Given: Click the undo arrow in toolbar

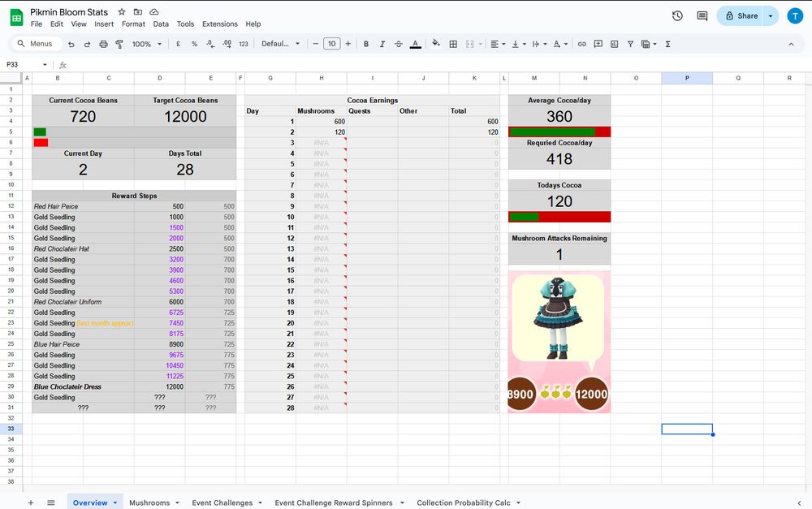Looking at the screenshot, I should [x=71, y=44].
